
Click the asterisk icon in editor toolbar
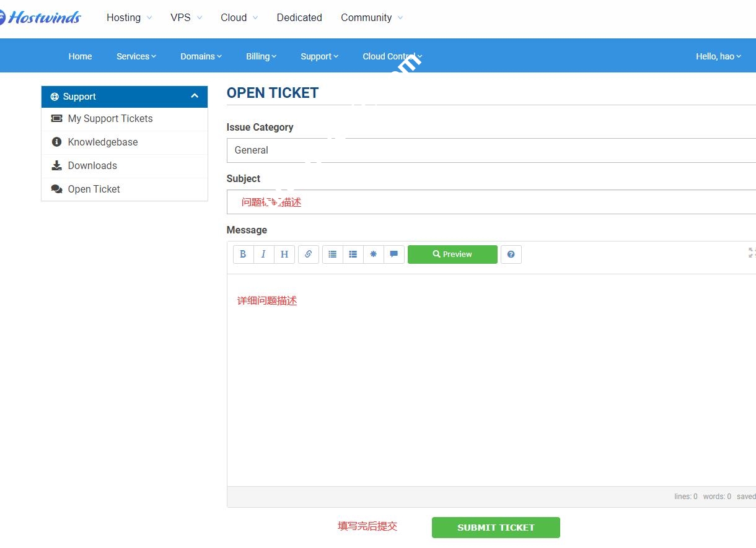(x=373, y=254)
